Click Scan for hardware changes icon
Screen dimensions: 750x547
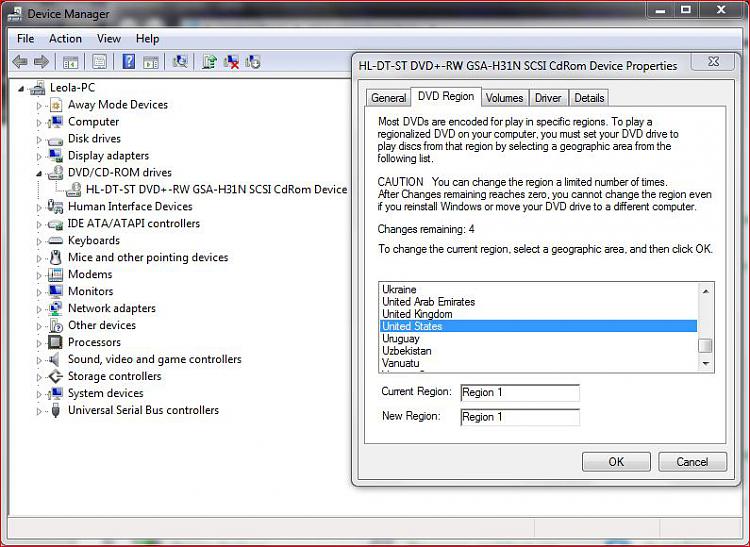click(180, 62)
